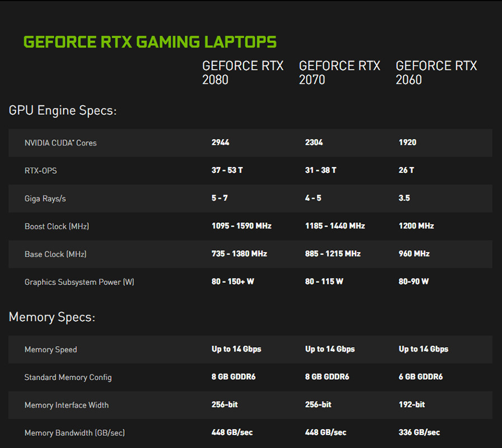The width and height of the screenshot is (502, 448).
Task: Click the Memory Specs section heading
Action: pos(52,318)
